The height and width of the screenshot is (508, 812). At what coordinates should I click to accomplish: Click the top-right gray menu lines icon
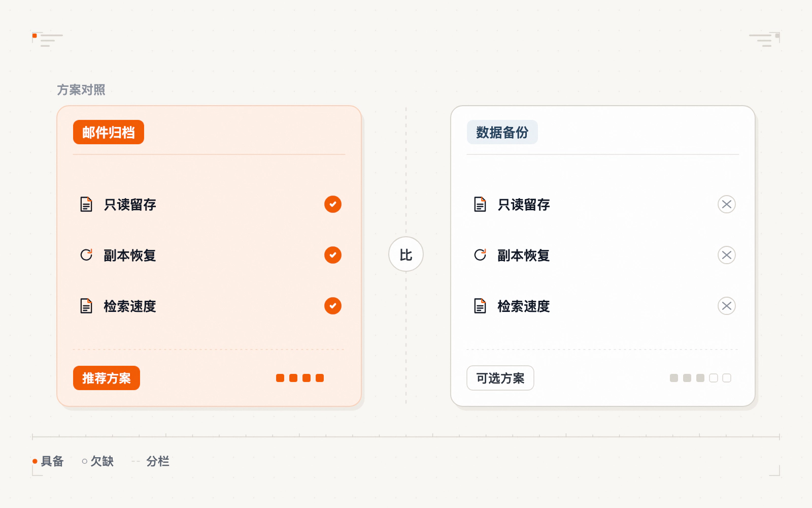pyautogui.click(x=764, y=40)
